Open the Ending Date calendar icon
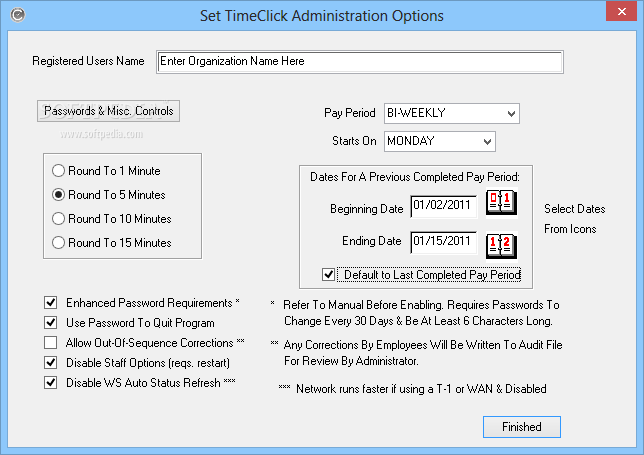Screen dimensions: 644x455 click(501, 246)
